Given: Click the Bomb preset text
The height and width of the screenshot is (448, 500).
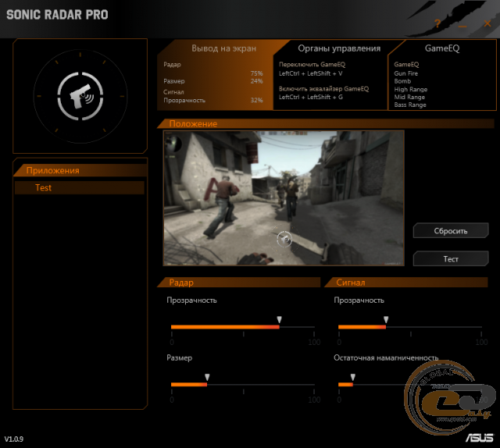Looking at the screenshot, I should (402, 81).
